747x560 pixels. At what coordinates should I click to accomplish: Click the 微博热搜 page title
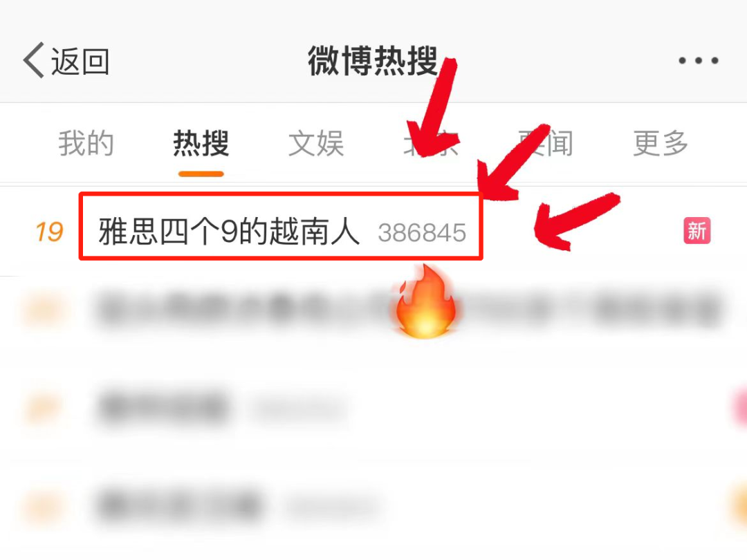click(373, 60)
